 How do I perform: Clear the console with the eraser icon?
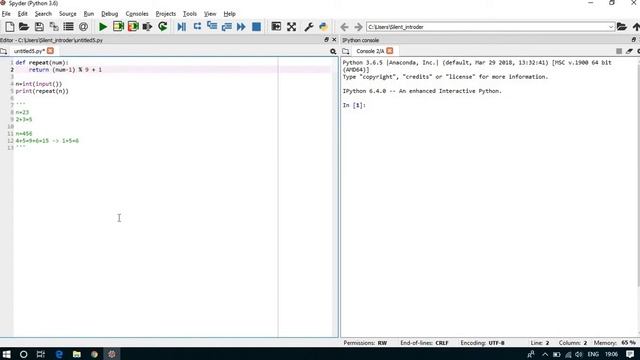tap(629, 51)
